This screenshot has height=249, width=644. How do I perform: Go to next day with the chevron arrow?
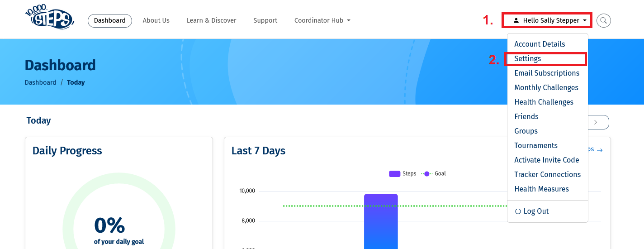tap(596, 122)
